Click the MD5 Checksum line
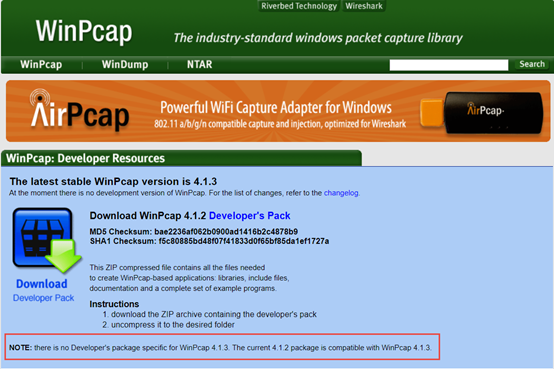This screenshot has height=369, width=554. tap(194, 232)
